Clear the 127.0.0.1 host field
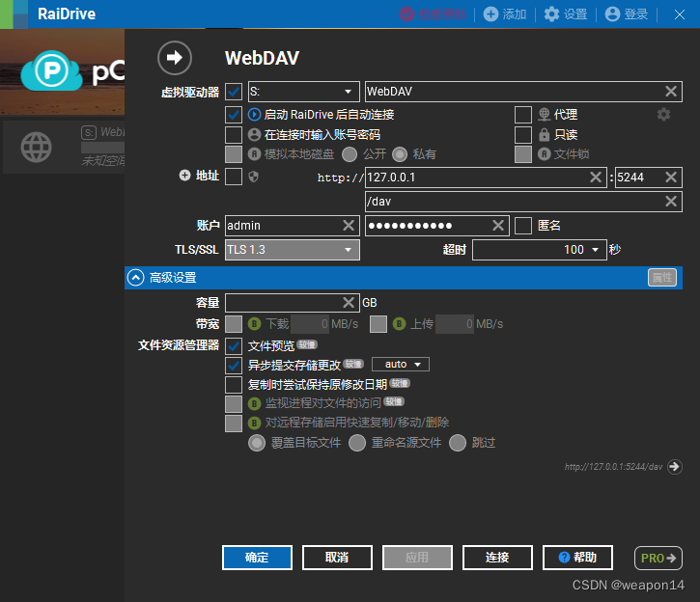Screen dimensions: 700x602 click(x=596, y=178)
